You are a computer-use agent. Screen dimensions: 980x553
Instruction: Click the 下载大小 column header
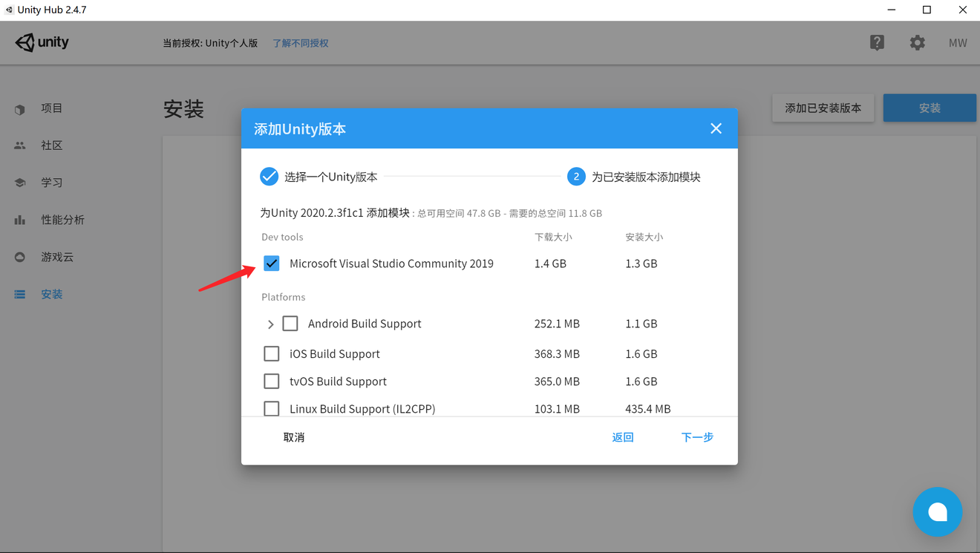pyautogui.click(x=553, y=237)
